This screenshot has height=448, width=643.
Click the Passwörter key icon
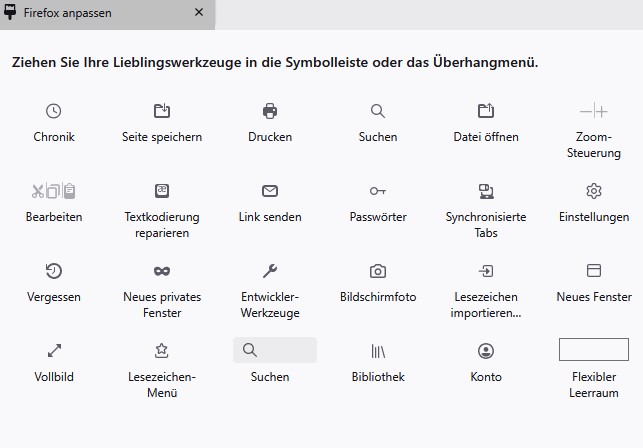click(378, 191)
